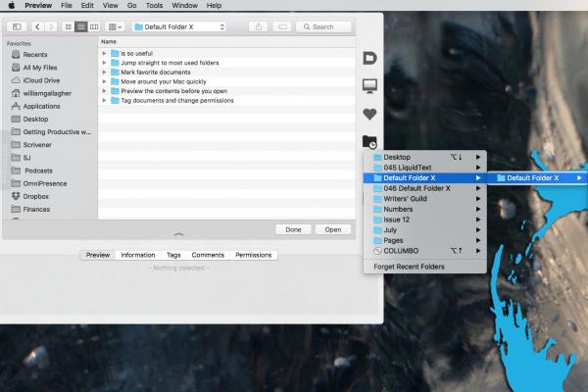Click the Edit Tags toolbar button
This screenshot has height=392, width=588.
[x=282, y=26]
